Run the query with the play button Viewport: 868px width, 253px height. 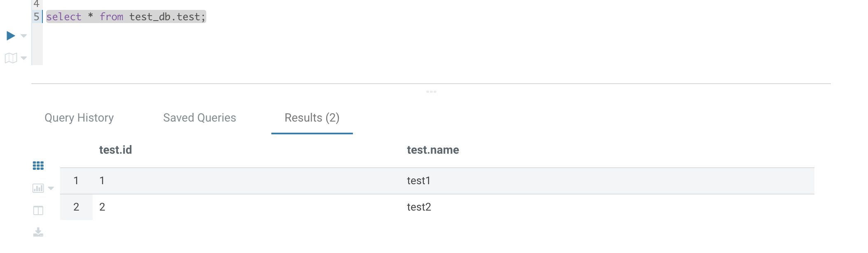[11, 36]
